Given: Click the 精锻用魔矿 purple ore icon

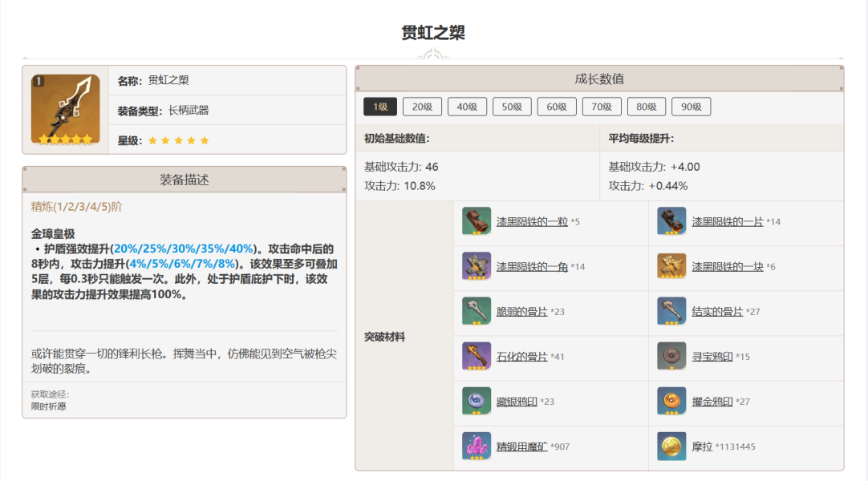Looking at the screenshot, I should 477,446.
